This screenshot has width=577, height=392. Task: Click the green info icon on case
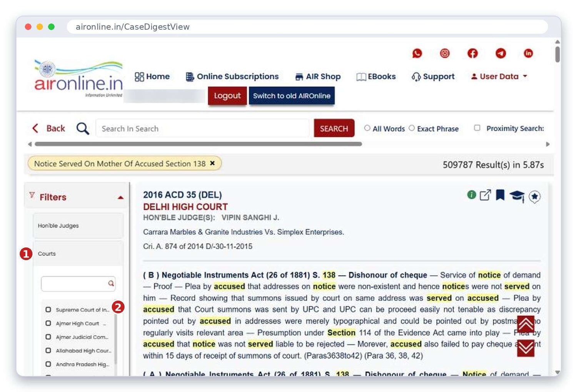(472, 194)
